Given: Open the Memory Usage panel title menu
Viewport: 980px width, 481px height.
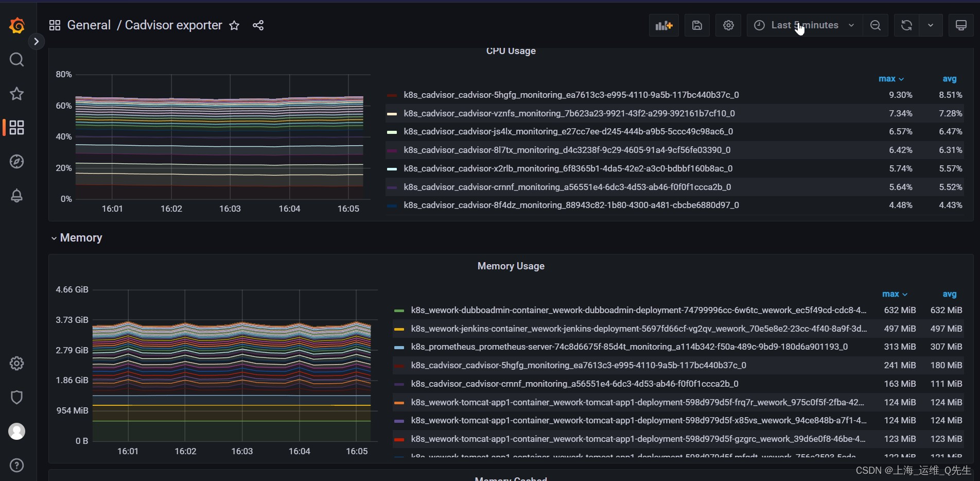Looking at the screenshot, I should [511, 266].
